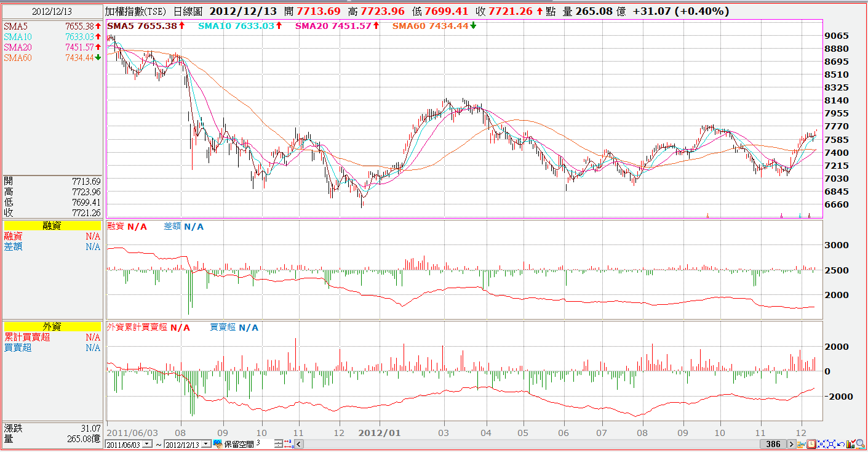Image resolution: width=868 pixels, height=452 pixels.
Task: Click the 2012/01 label on time axis
Action: click(x=380, y=433)
